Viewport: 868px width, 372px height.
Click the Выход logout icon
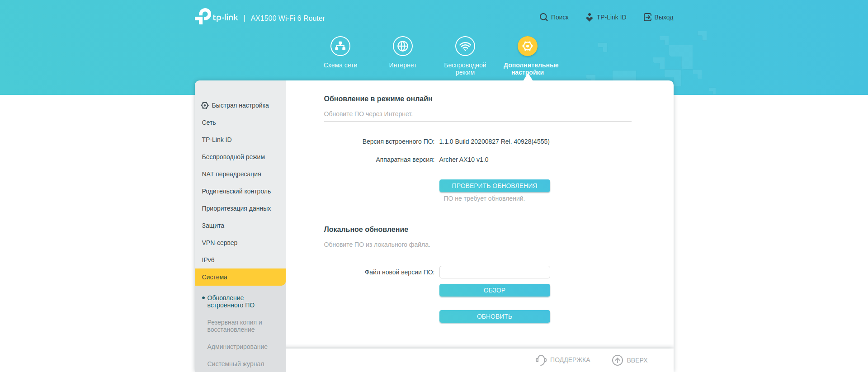coord(647,17)
